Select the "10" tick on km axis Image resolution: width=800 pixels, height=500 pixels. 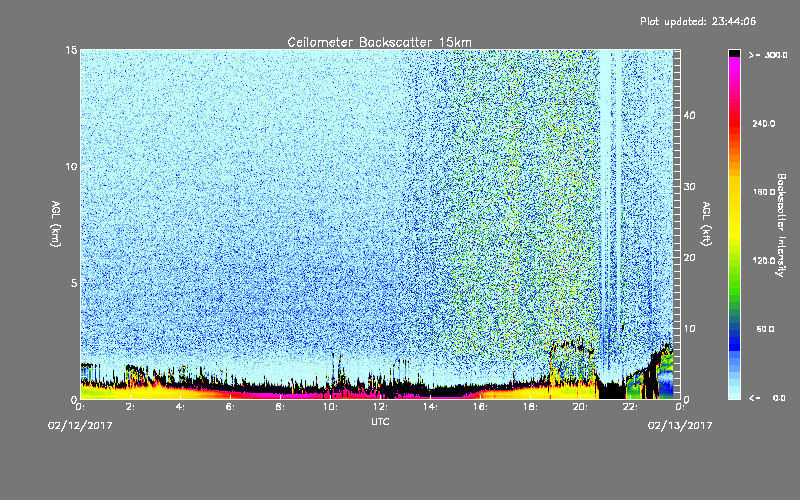[x=71, y=167]
